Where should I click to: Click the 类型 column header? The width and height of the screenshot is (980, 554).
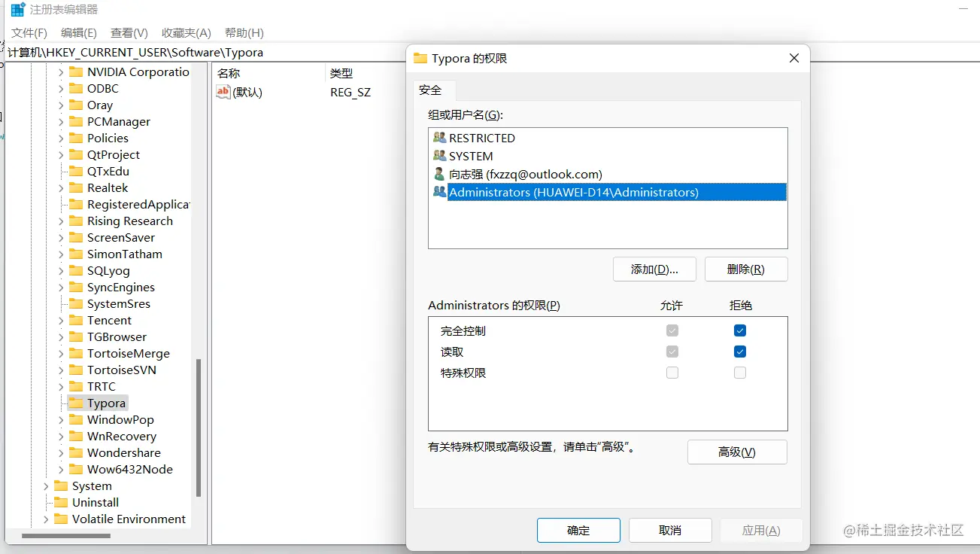pyautogui.click(x=364, y=73)
